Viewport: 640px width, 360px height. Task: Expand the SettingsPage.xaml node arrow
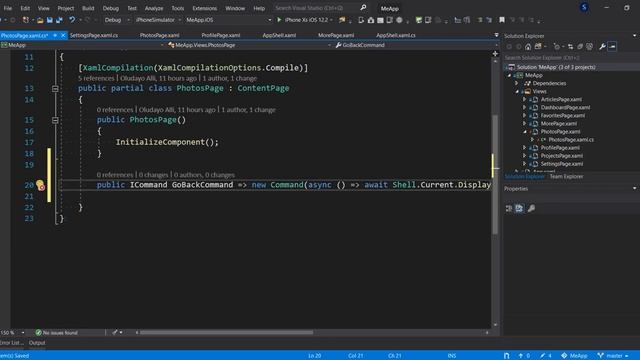click(x=524, y=164)
